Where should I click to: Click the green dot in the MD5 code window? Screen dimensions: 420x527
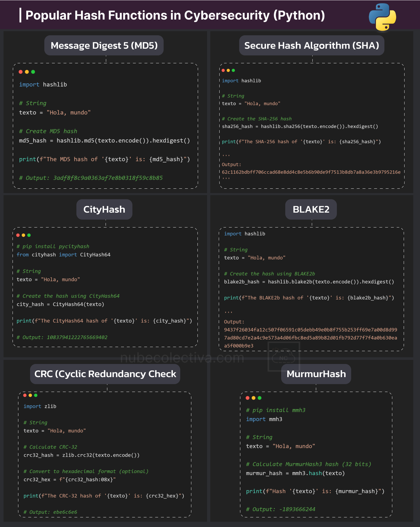33,72
